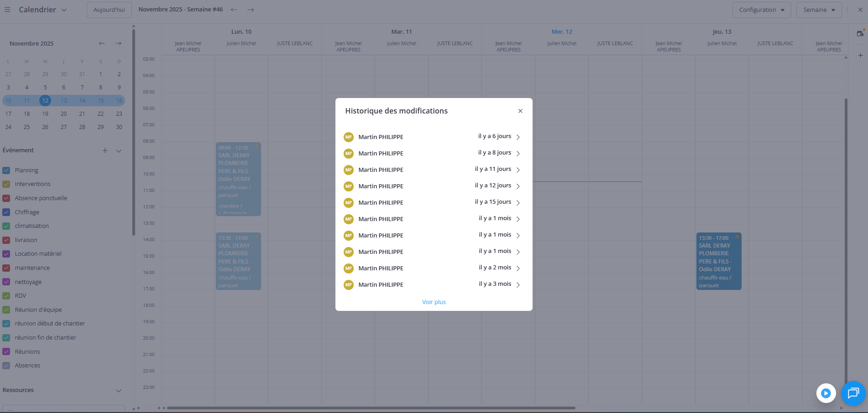Click the Voir plus link

434,302
